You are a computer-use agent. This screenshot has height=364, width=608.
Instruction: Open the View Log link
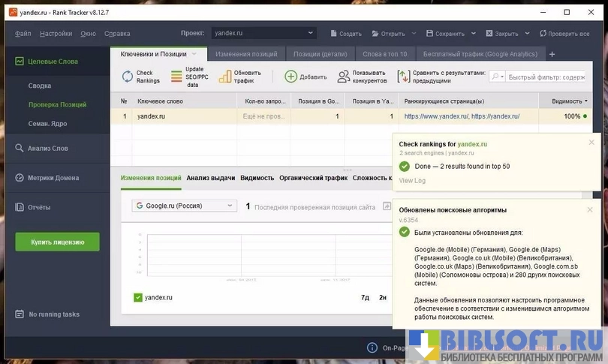pos(412,180)
